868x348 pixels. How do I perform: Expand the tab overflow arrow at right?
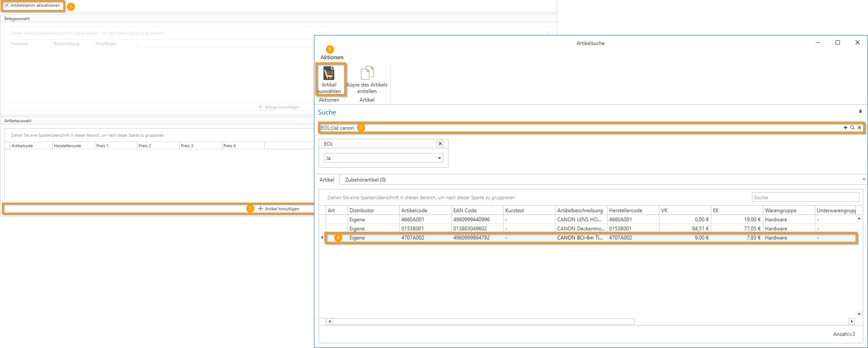point(864,179)
